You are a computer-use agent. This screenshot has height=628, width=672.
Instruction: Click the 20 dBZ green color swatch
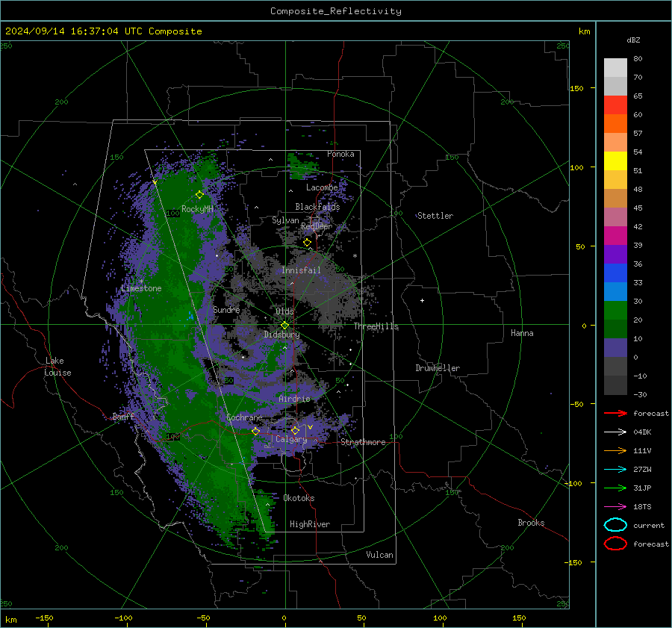pos(615,311)
